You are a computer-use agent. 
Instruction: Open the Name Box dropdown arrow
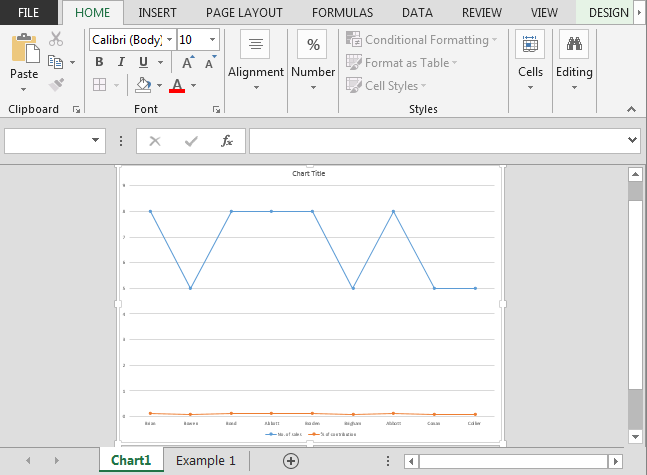[x=95, y=140]
